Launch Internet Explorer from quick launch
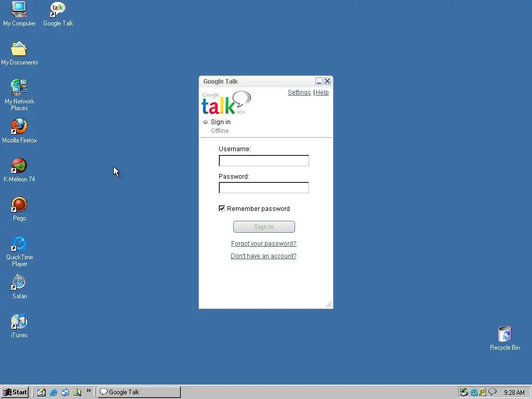Image resolution: width=532 pixels, height=399 pixels. [54, 392]
